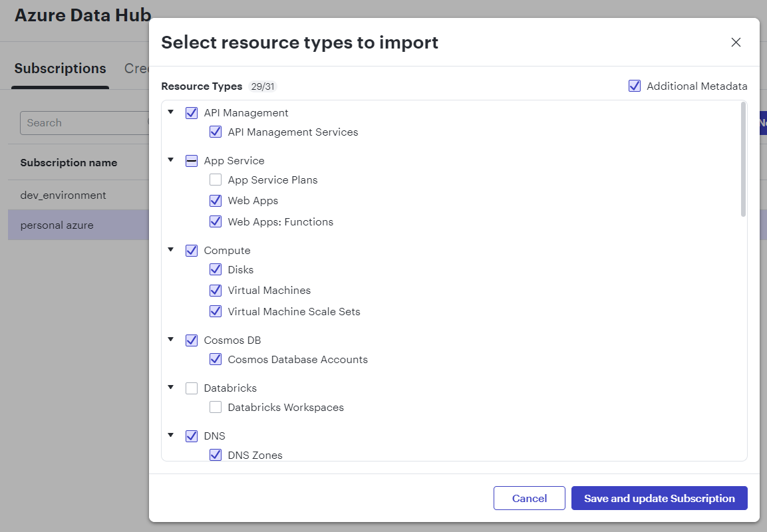
Task: Click the Subscription name column header
Action: (x=69, y=163)
